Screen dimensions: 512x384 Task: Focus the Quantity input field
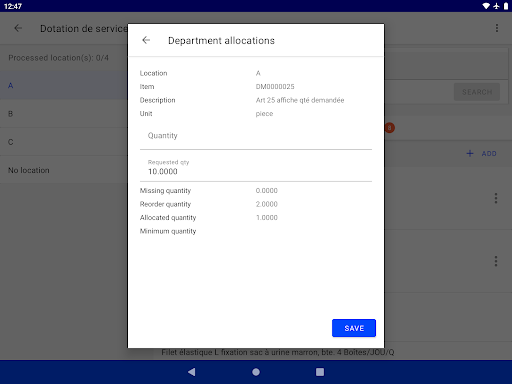click(x=256, y=136)
